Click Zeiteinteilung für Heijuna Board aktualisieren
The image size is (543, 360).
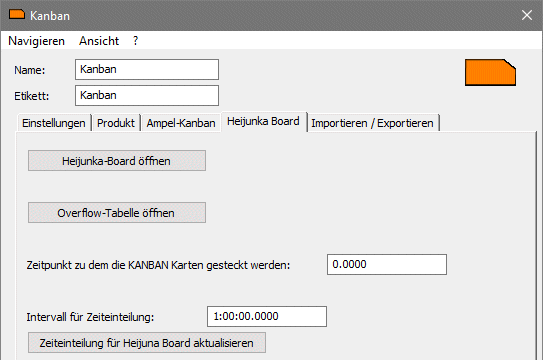(147, 343)
